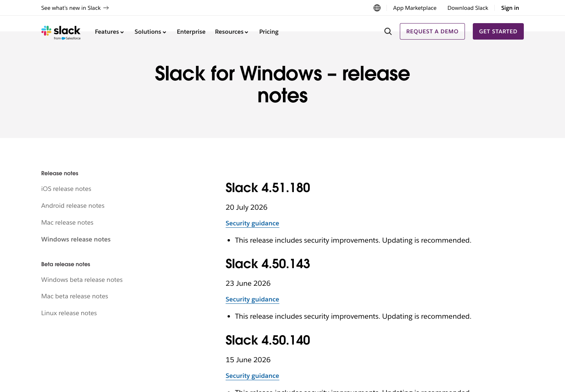Screen dimensions: 565x392
Task: Open the language globe selector
Action: click(x=377, y=8)
